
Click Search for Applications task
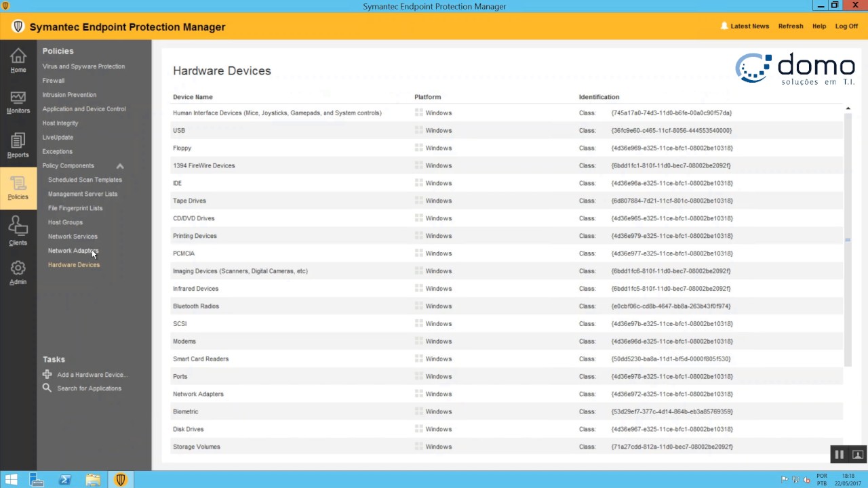tap(90, 388)
